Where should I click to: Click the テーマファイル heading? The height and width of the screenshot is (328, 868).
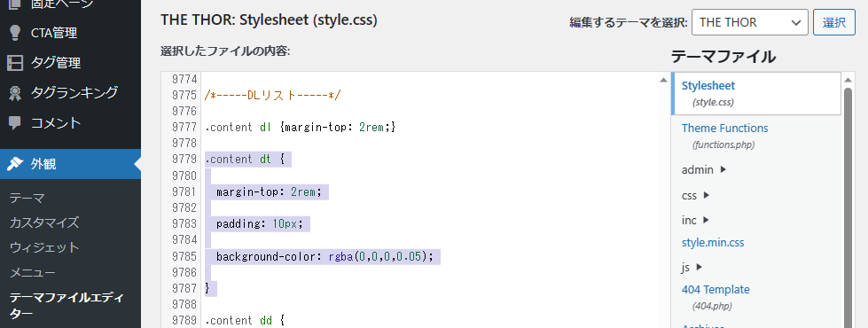tap(723, 57)
